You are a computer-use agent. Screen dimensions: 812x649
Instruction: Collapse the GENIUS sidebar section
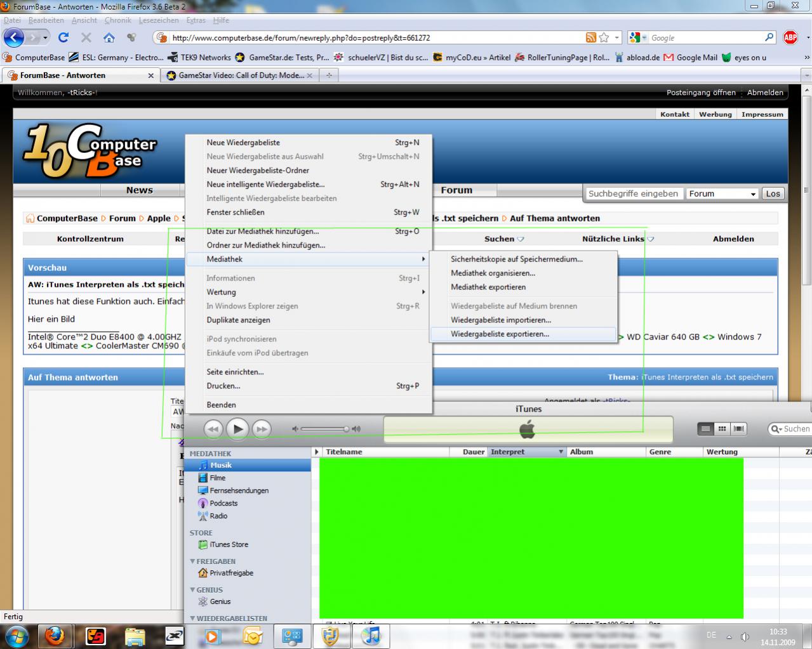tap(192, 590)
